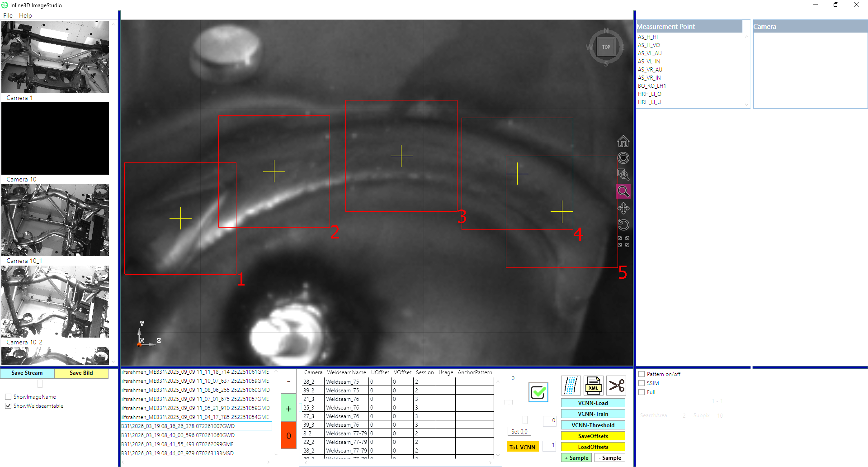Click the minus button beside file list

pyautogui.click(x=288, y=381)
